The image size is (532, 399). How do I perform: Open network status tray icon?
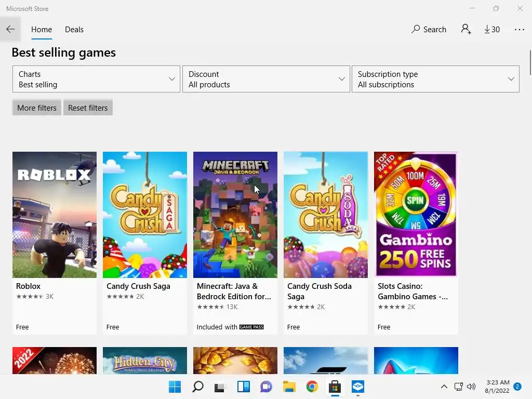458,387
